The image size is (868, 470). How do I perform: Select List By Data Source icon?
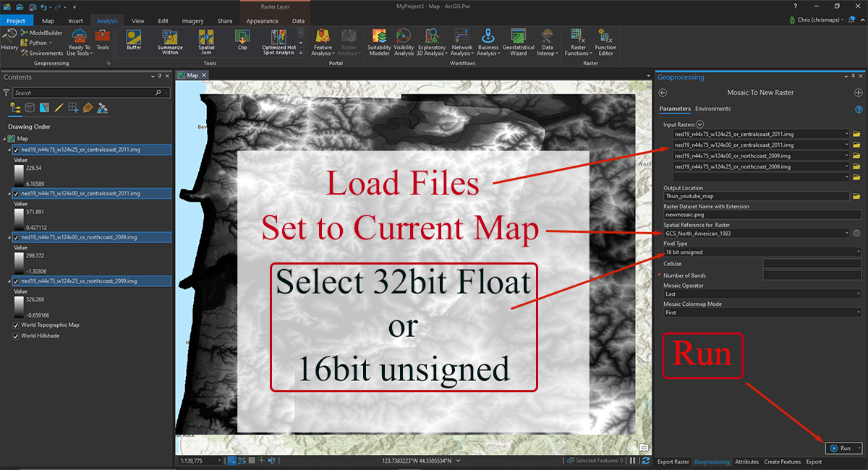pos(30,108)
